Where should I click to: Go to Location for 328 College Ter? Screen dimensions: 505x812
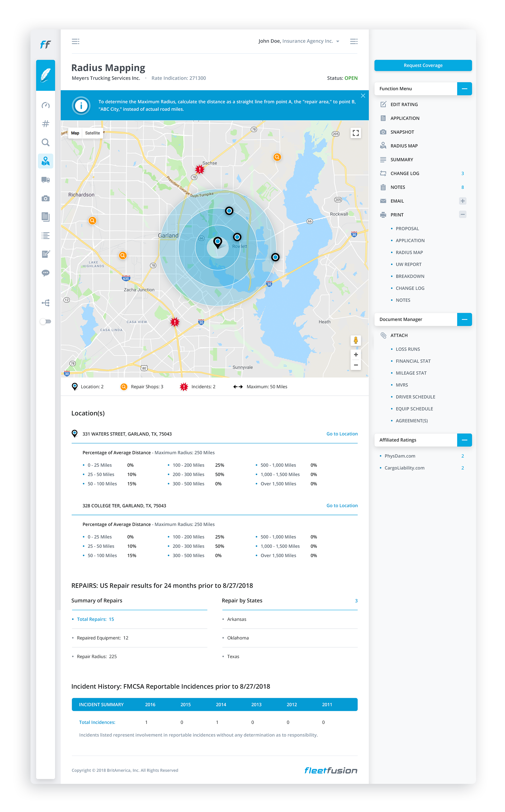pos(342,505)
